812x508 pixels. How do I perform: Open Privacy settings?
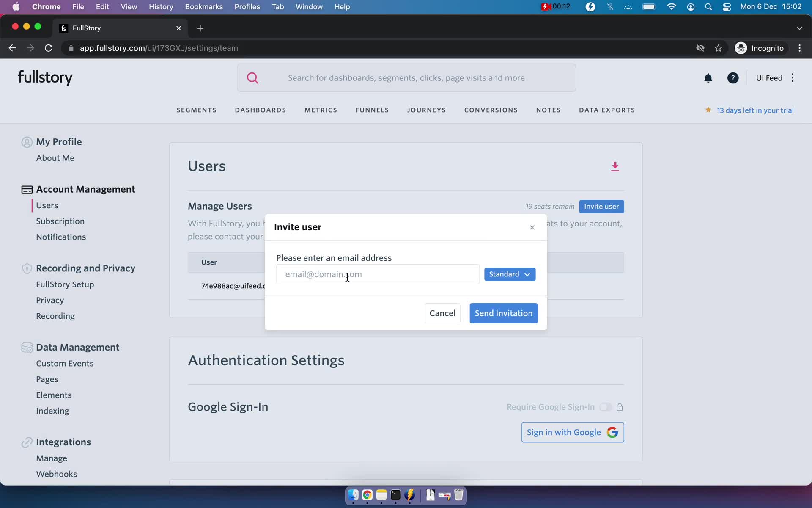50,300
